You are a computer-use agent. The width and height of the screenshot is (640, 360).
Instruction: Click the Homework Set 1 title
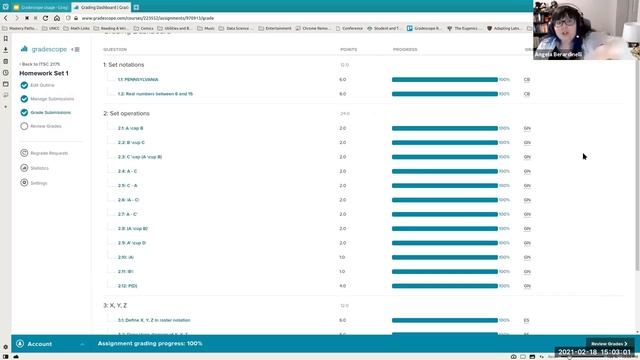click(44, 73)
